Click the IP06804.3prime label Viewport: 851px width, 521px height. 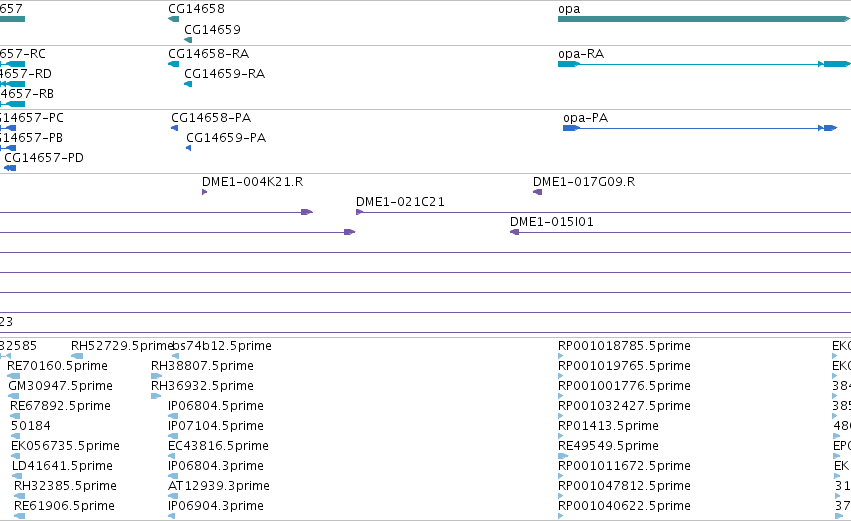tap(215, 466)
